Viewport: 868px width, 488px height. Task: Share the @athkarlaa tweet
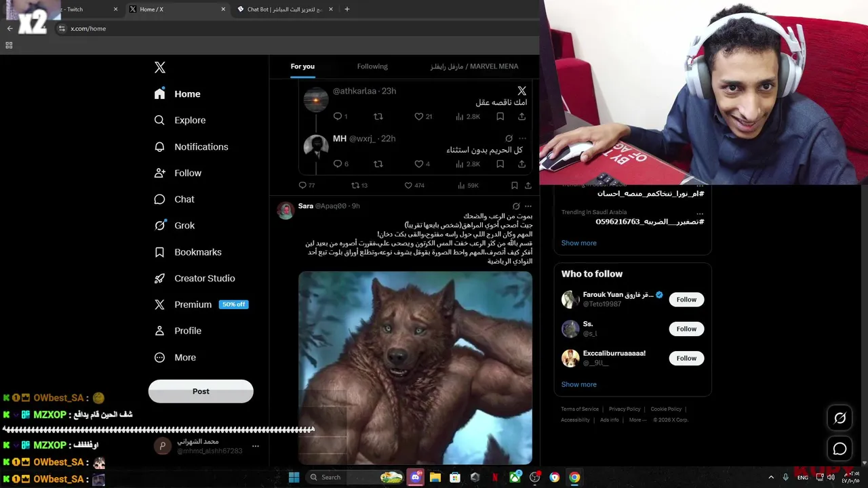(521, 117)
